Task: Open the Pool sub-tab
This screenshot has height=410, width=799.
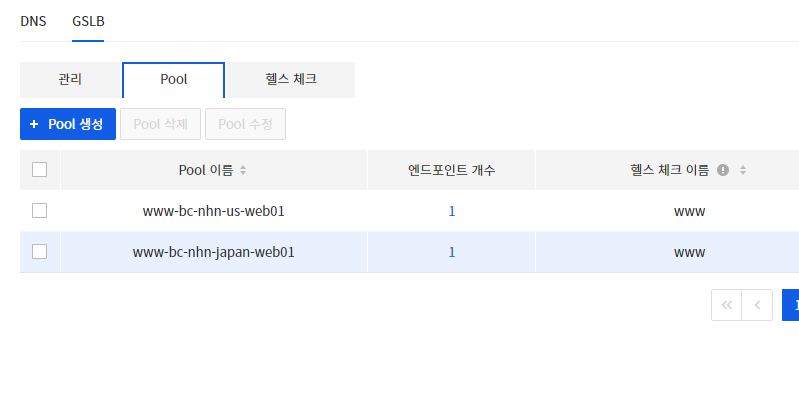Action: point(174,79)
